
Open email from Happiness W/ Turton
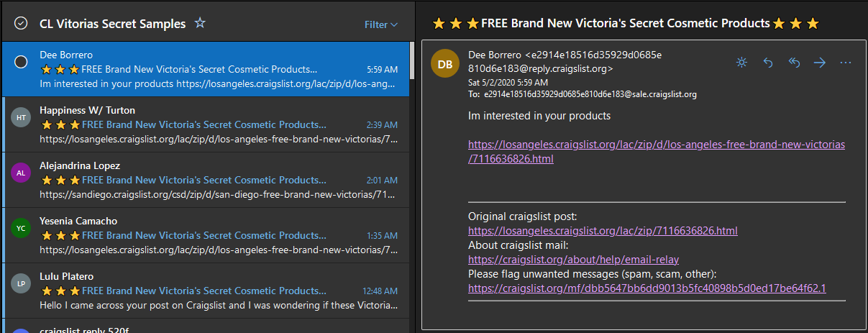coord(206,124)
